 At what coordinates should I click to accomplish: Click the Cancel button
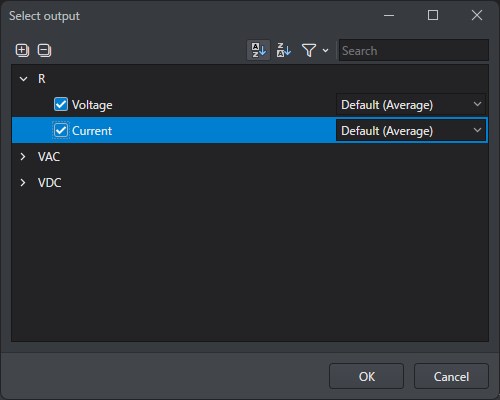click(451, 376)
